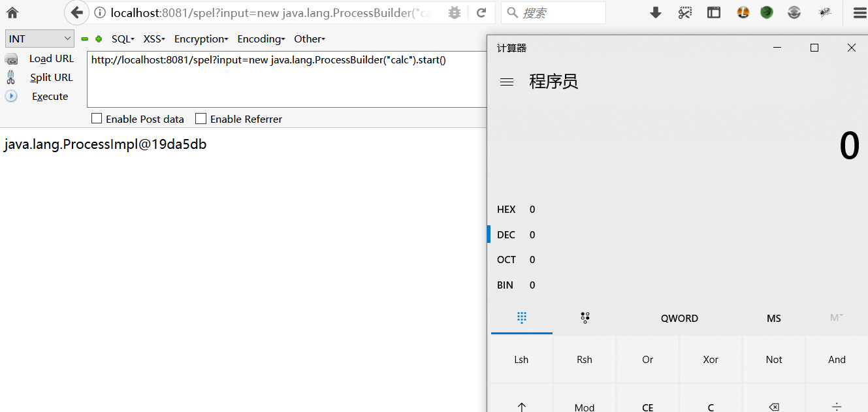Select OCT number base
The width and height of the screenshot is (868, 412).
click(x=516, y=260)
